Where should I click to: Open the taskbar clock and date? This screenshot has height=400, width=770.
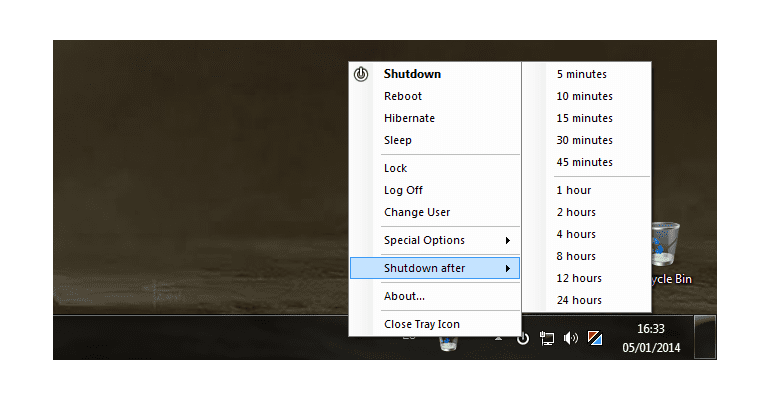click(652, 337)
